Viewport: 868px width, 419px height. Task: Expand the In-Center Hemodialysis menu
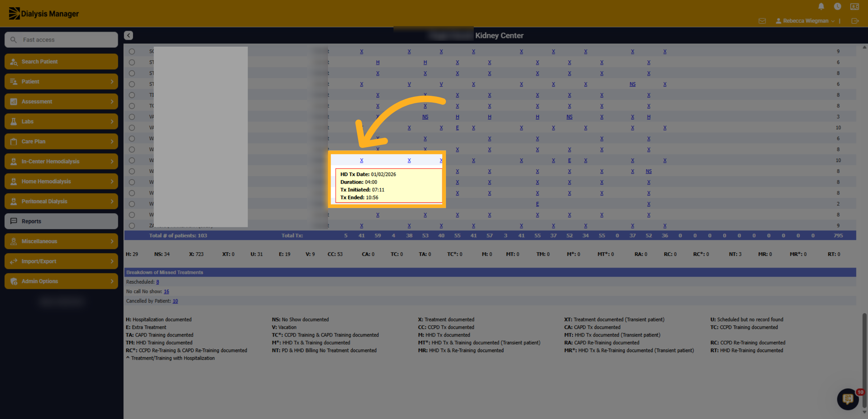(x=61, y=162)
